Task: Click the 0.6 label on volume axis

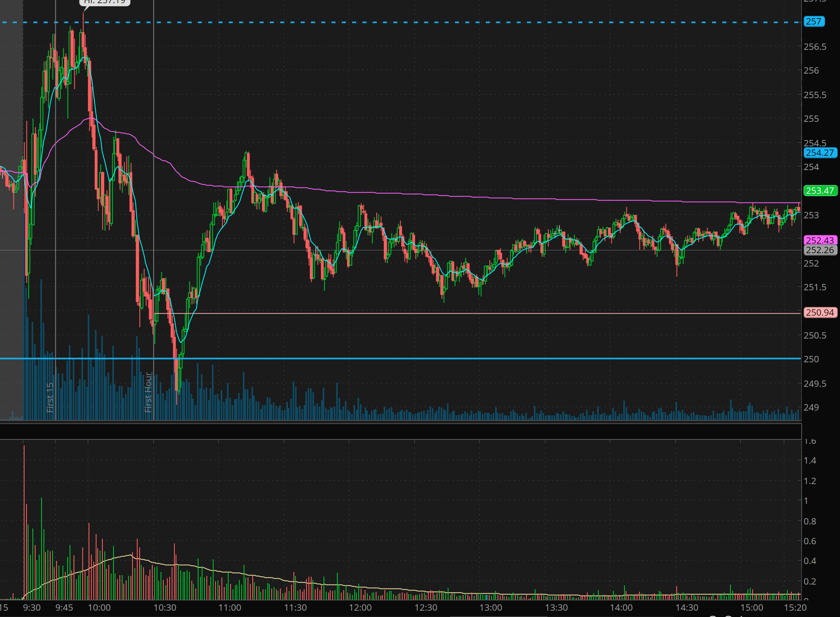Action: tap(810, 541)
